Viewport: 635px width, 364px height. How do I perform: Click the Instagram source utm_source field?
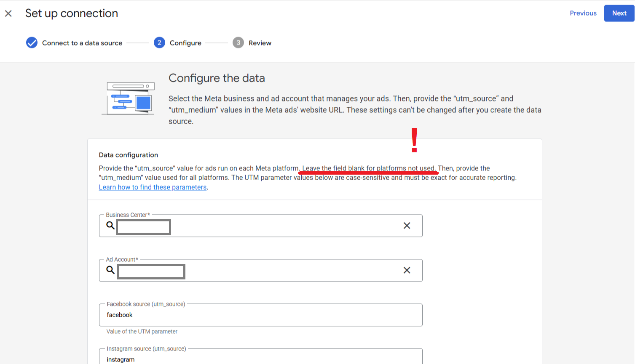[260, 359]
